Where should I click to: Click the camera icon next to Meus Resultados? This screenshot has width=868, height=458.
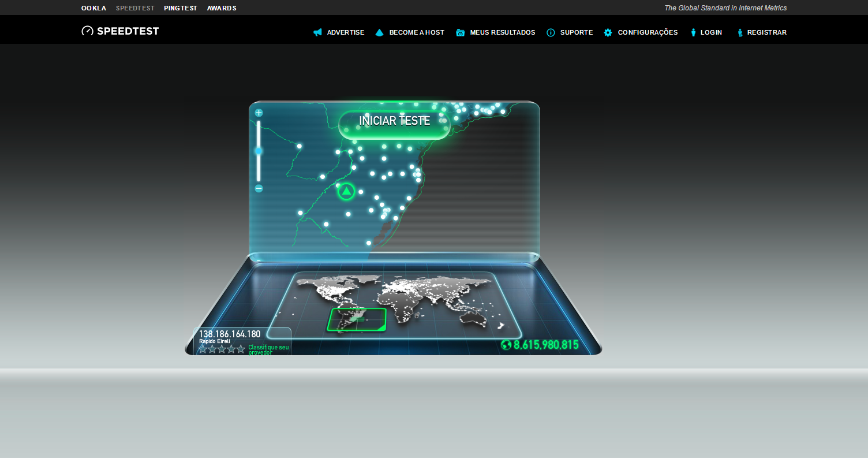461,32
